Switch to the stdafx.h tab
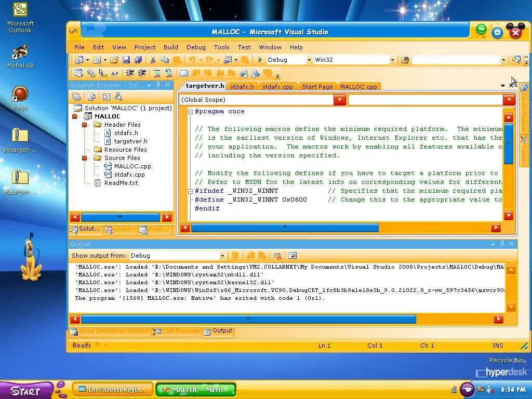 [242, 87]
